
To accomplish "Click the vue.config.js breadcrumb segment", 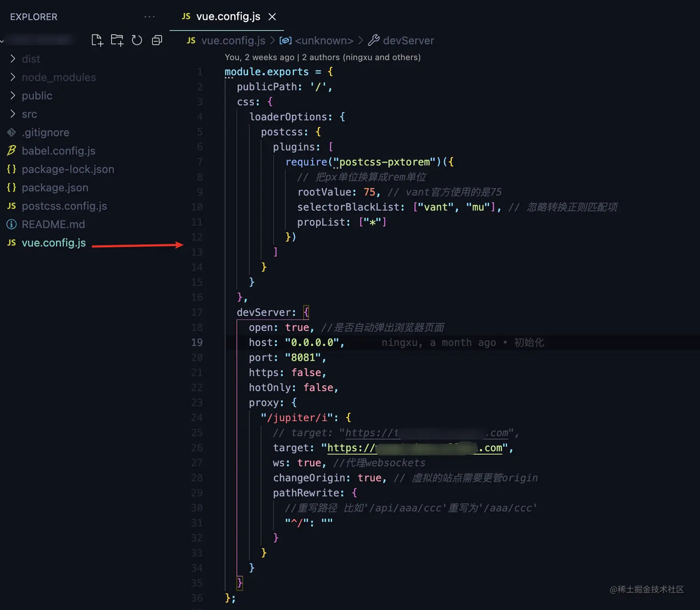I will click(233, 41).
